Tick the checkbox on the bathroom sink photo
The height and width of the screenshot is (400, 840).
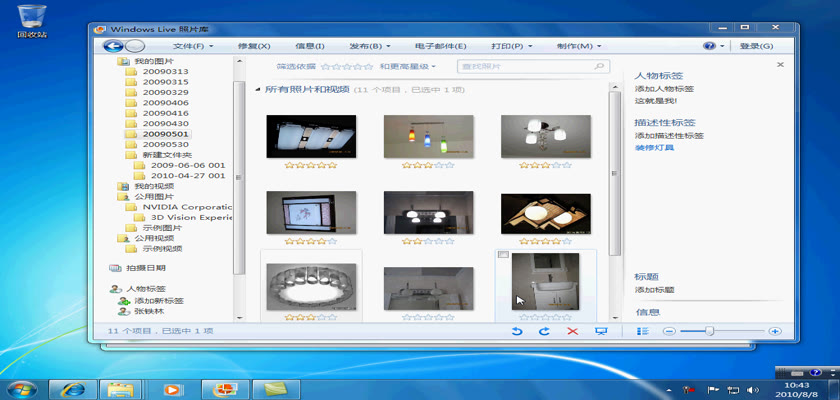(504, 256)
